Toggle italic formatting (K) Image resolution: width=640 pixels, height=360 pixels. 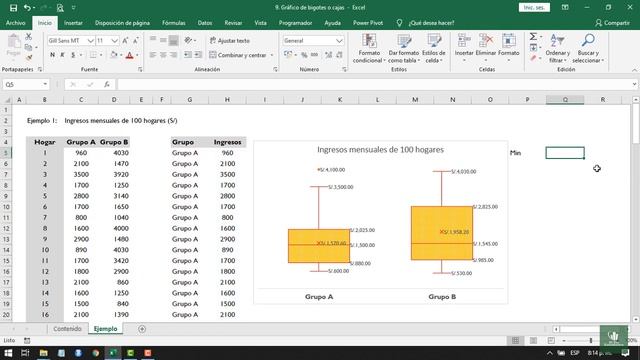pos(62,55)
